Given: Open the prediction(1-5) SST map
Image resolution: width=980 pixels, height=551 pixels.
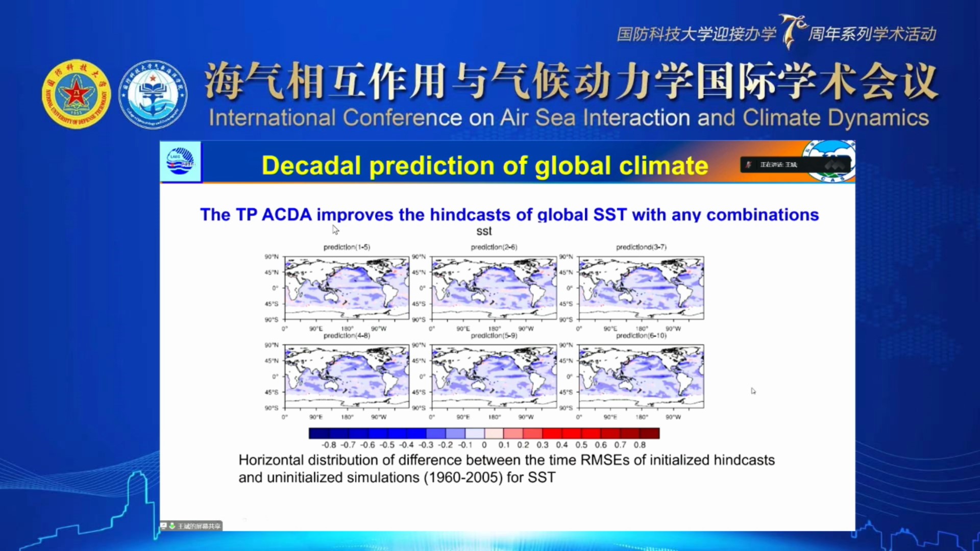Looking at the screenshot, I should tap(347, 288).
